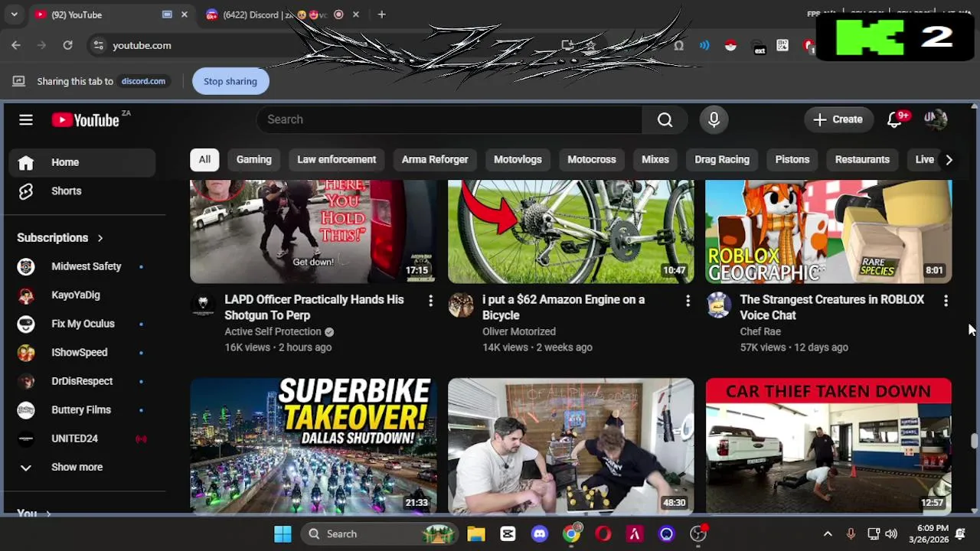Open site info icon in address bar
This screenshot has height=551, width=980.
coord(98,45)
